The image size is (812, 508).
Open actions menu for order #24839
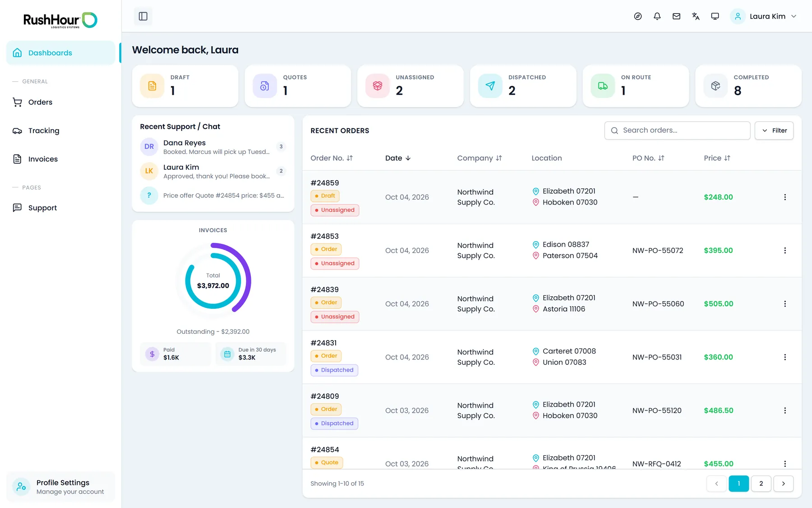[785, 304]
